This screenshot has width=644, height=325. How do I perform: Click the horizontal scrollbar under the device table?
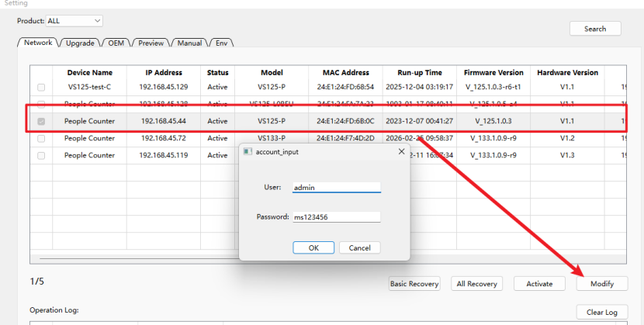(x=327, y=259)
